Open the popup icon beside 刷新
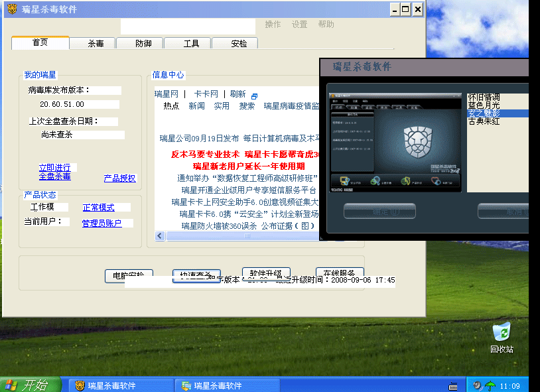 pyautogui.click(x=254, y=96)
